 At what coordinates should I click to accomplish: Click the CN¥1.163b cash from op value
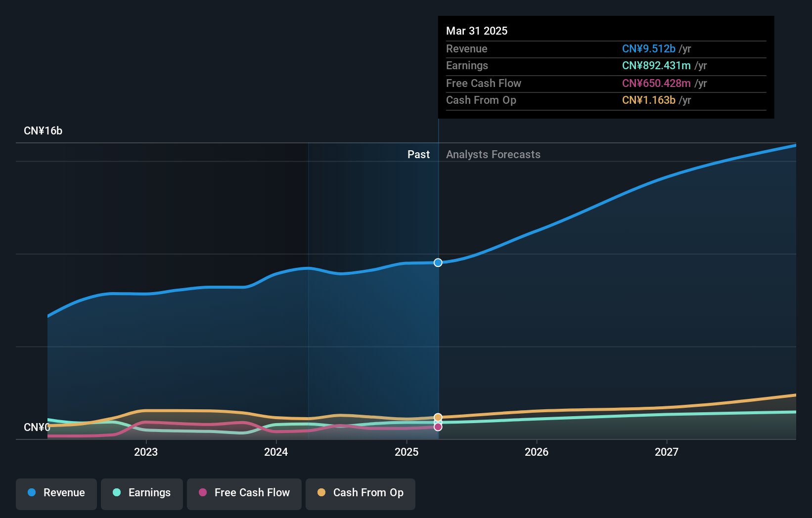[x=649, y=100]
